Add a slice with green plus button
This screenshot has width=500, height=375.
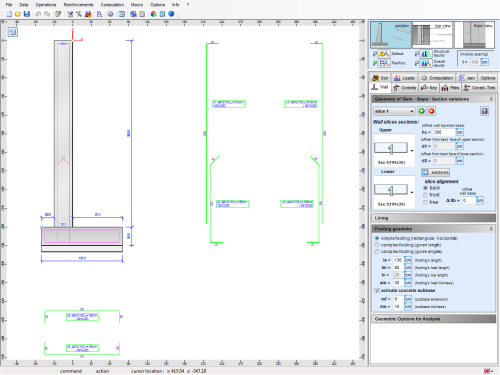[421, 111]
